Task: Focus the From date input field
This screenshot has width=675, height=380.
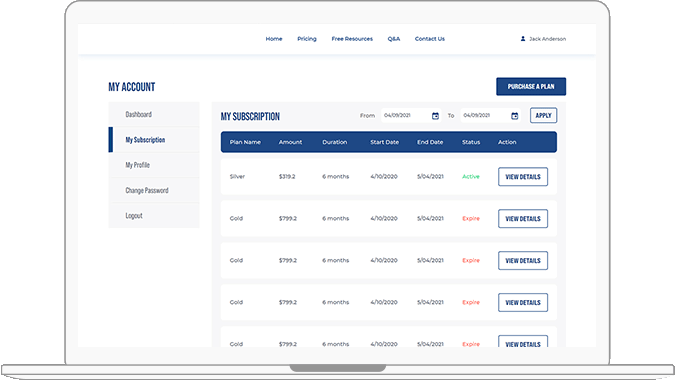Action: [411, 115]
